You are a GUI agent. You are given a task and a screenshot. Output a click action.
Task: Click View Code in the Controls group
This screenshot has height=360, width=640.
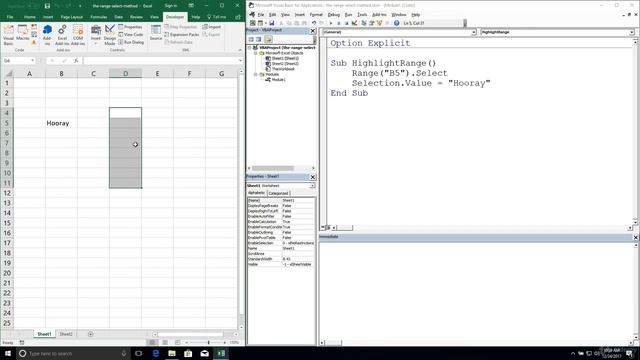tap(131, 35)
